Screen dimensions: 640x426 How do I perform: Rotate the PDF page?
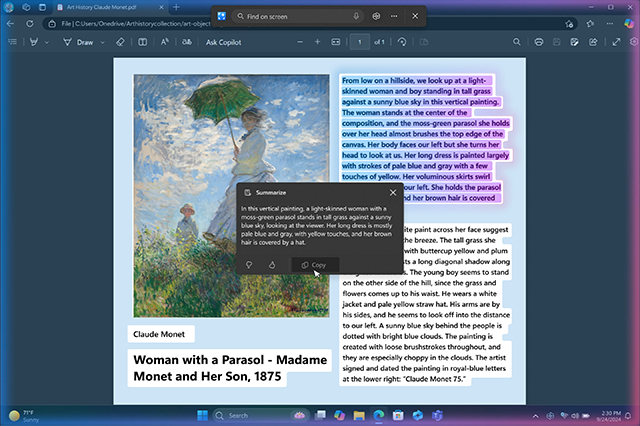pos(402,42)
